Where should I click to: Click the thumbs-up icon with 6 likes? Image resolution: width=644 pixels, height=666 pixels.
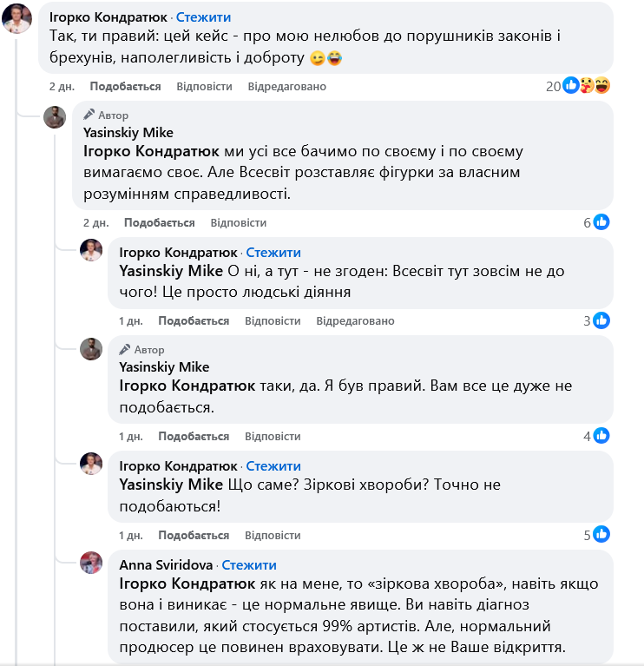tap(601, 222)
